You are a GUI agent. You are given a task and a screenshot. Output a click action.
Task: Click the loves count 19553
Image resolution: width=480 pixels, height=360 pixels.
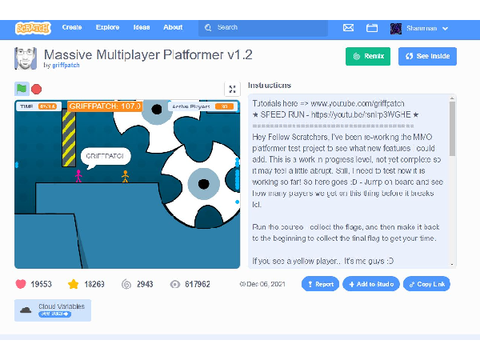tap(41, 284)
